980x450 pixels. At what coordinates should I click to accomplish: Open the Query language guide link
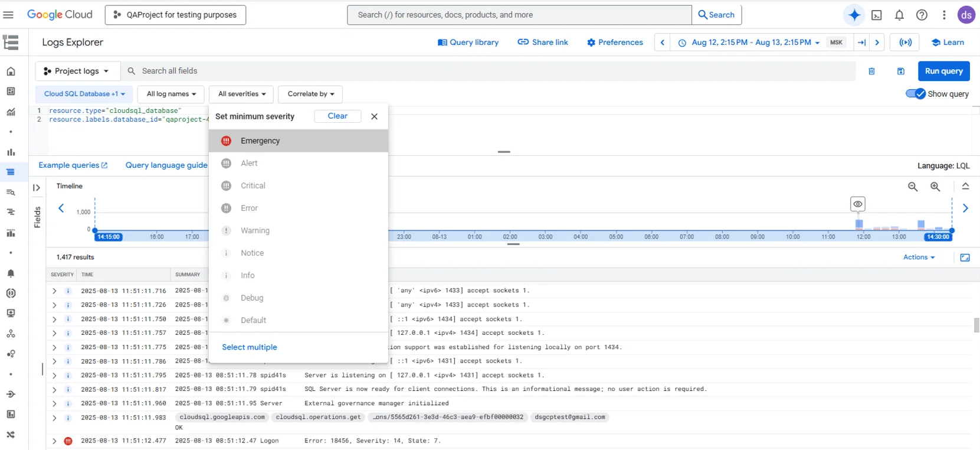[166, 165]
